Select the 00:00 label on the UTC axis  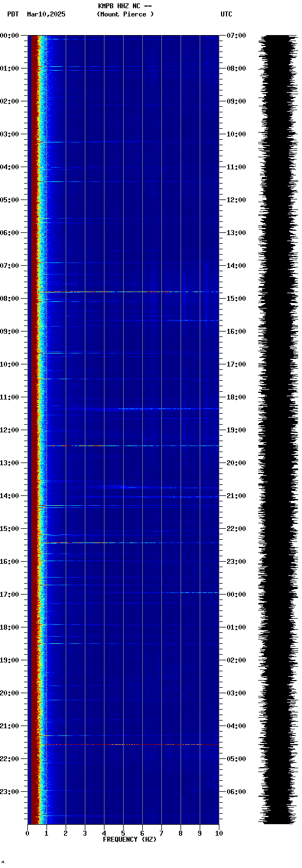tap(236, 595)
